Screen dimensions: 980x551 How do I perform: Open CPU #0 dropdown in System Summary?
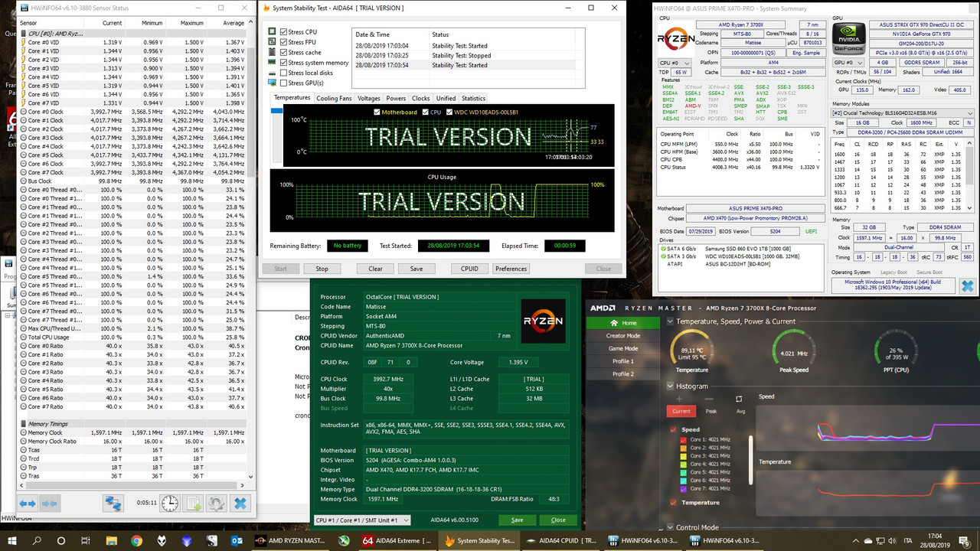675,63
